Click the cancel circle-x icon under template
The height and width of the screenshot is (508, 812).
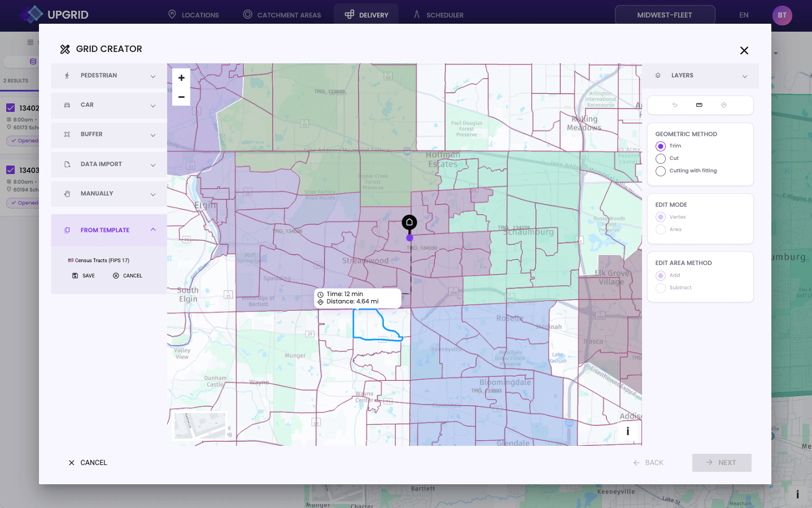point(116,276)
